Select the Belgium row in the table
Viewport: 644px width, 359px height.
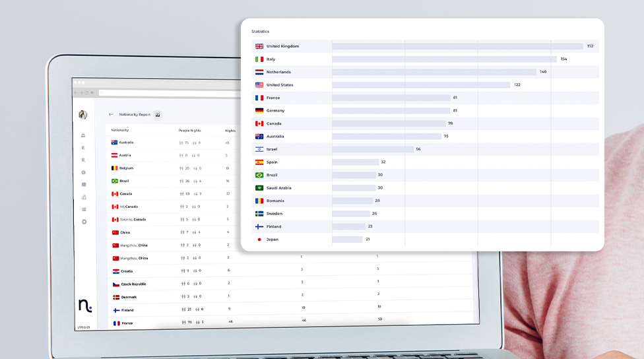(x=175, y=168)
